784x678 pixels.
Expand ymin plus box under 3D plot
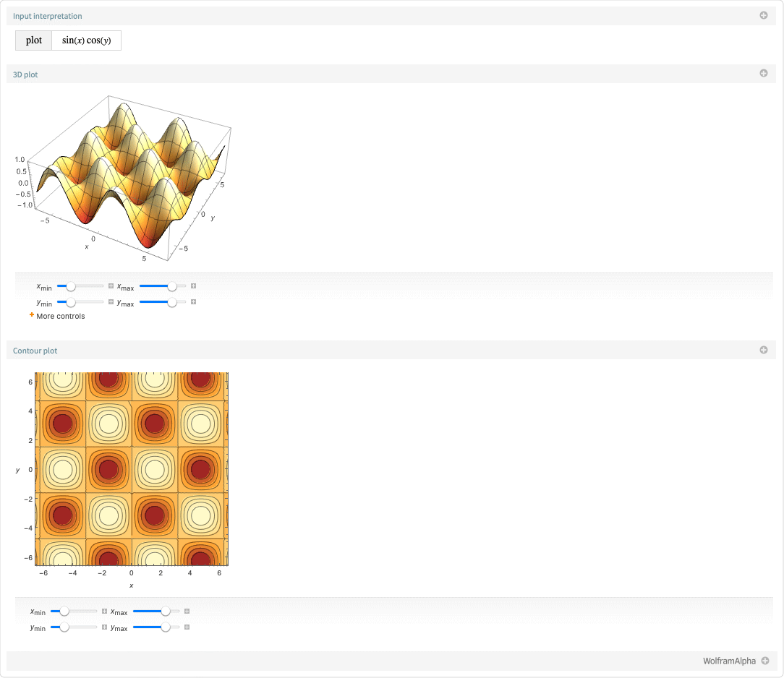tap(111, 302)
